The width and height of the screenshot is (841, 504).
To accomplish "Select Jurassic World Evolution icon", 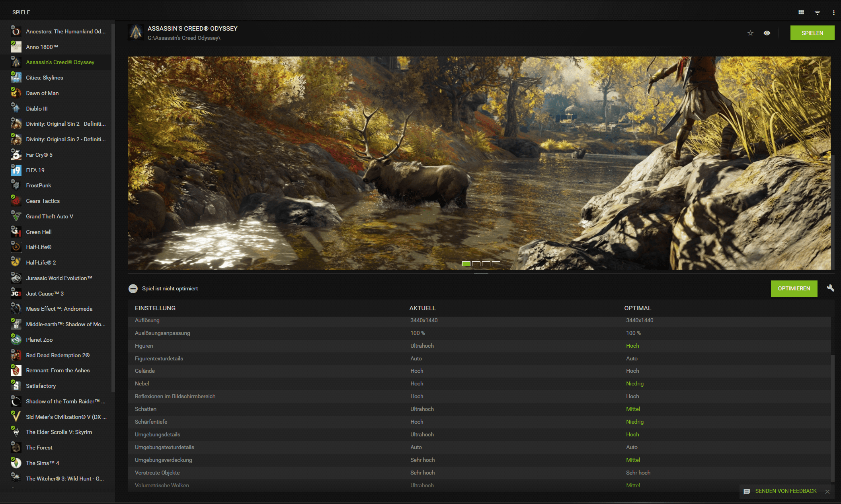I will pos(16,278).
